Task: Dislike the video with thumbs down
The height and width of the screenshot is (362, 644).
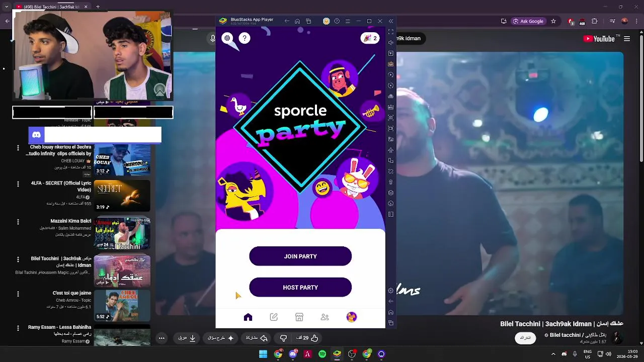Action: [x=283, y=338]
